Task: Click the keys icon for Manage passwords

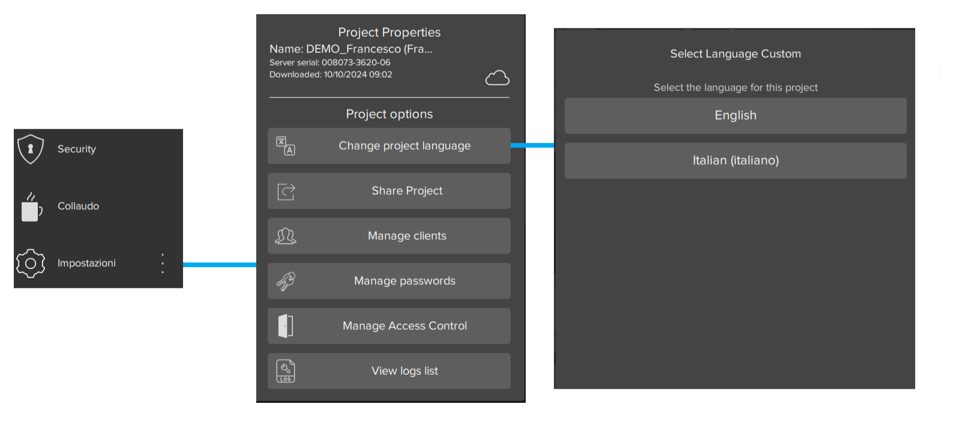Action: (286, 281)
